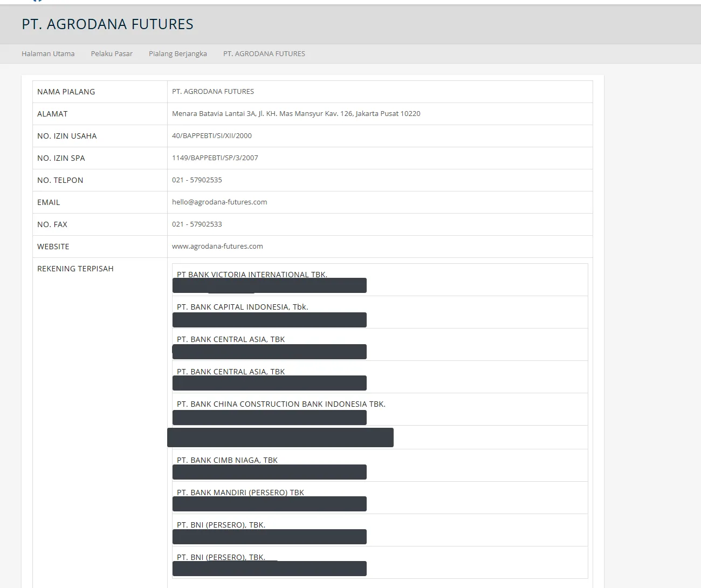This screenshot has width=701, height=588.
Task: Select the WEBSITE row label
Action: [53, 247]
